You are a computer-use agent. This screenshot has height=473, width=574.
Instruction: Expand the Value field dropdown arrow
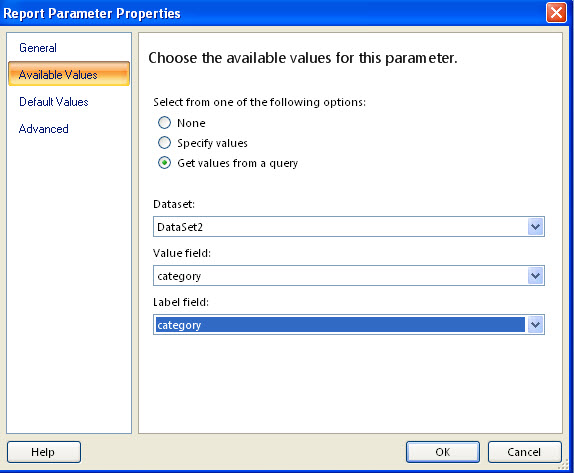[x=536, y=275]
